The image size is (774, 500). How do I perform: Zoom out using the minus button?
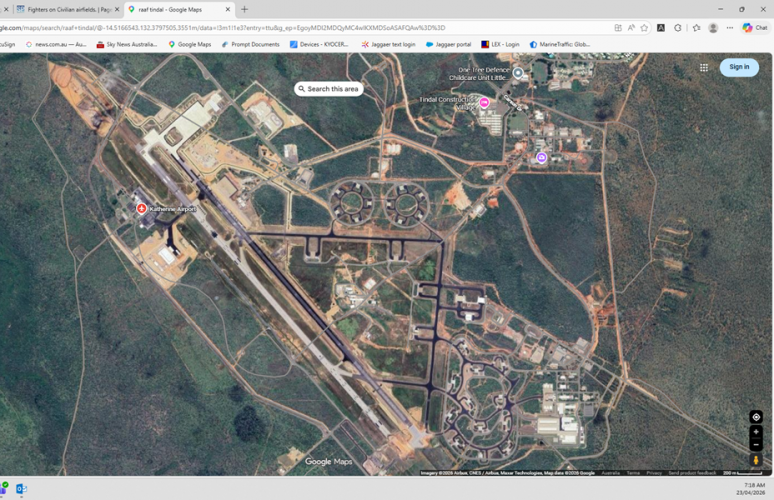756,445
